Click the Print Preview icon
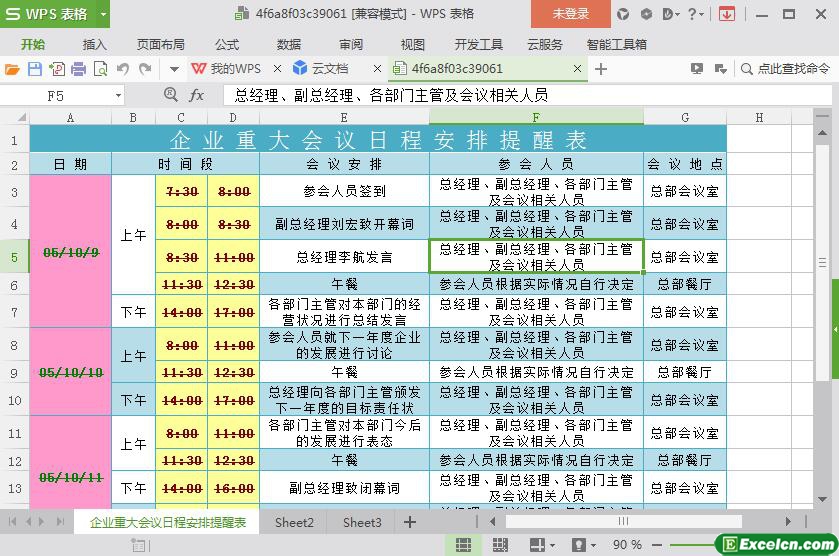 point(100,69)
